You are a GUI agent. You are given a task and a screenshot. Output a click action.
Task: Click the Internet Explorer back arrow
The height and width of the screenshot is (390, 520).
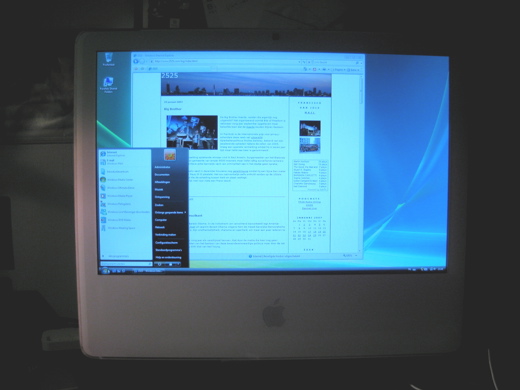click(136, 61)
